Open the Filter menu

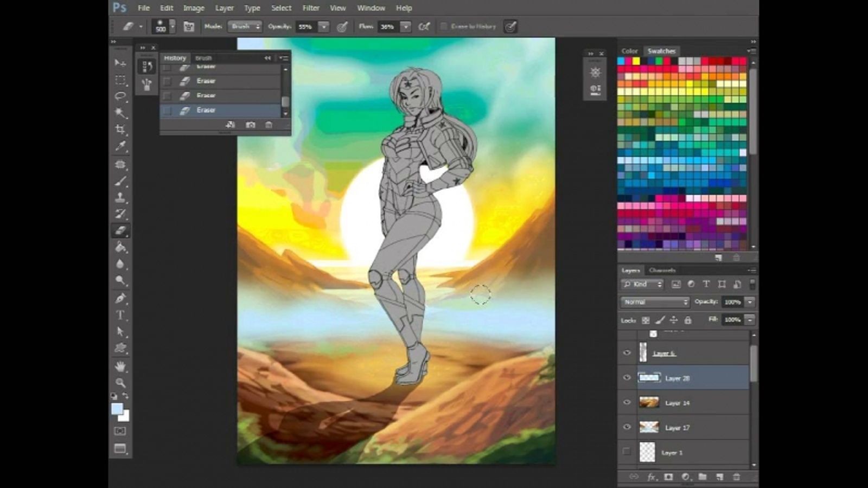(311, 8)
